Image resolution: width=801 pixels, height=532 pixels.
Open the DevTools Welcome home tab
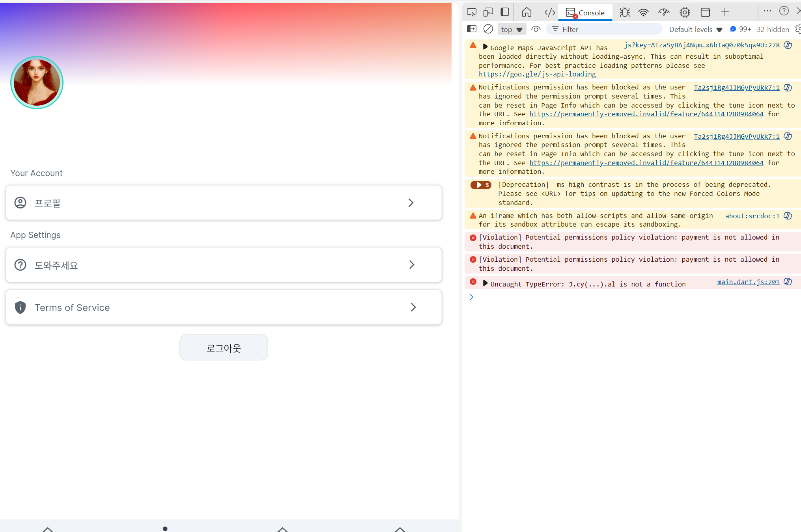[x=527, y=12]
